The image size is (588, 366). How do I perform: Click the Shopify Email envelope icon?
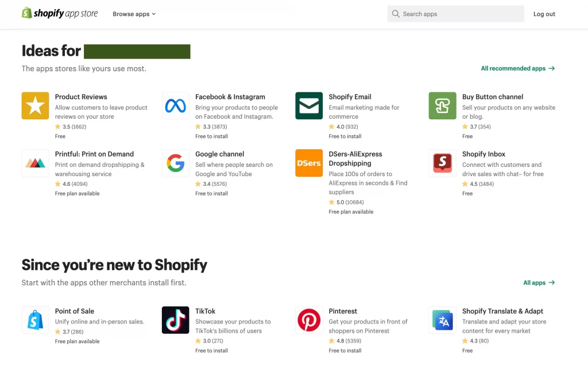coord(309,106)
